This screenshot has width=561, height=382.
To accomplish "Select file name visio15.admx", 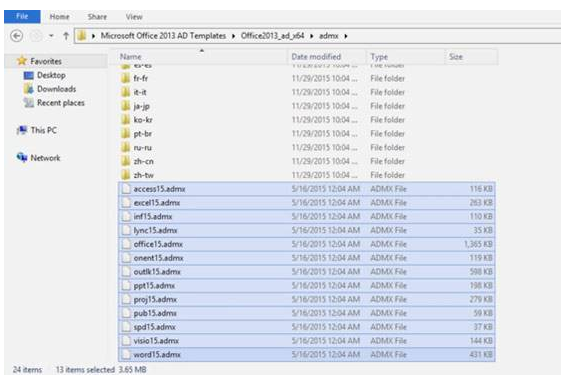I will (156, 341).
